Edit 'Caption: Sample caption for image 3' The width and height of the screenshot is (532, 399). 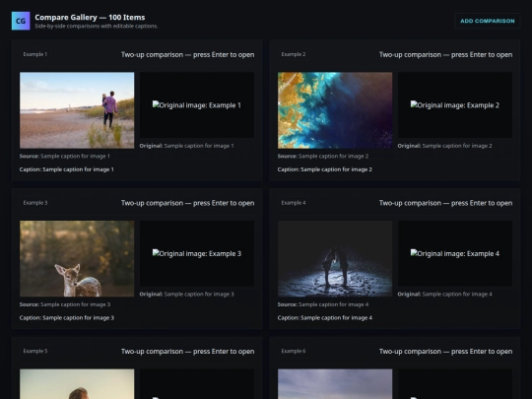(x=67, y=318)
